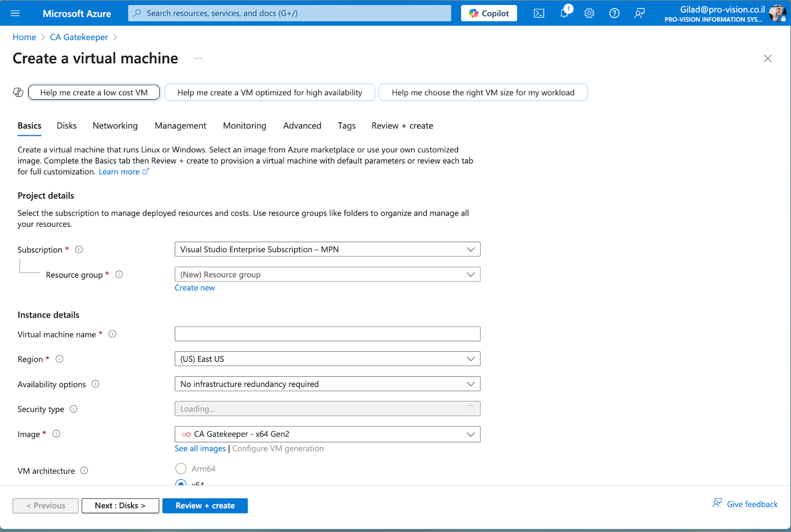791x532 pixels.
Task: Open the portal hamburger menu
Action: (x=15, y=13)
